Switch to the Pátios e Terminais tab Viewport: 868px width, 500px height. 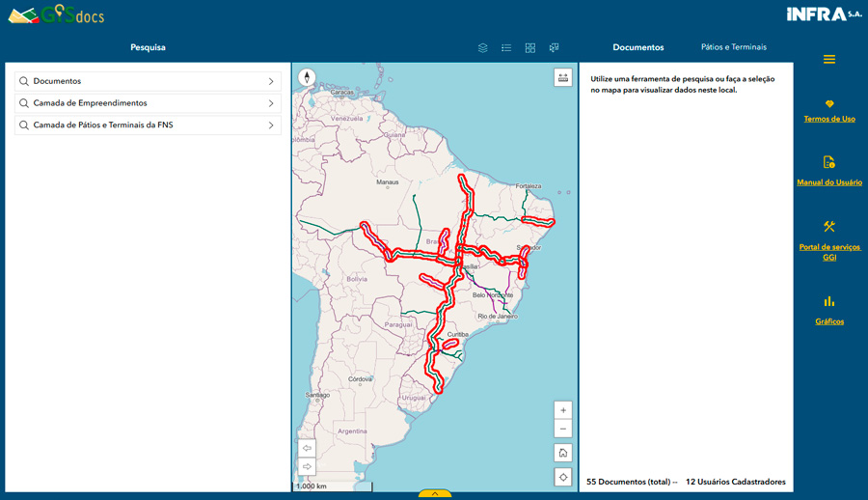coord(734,47)
